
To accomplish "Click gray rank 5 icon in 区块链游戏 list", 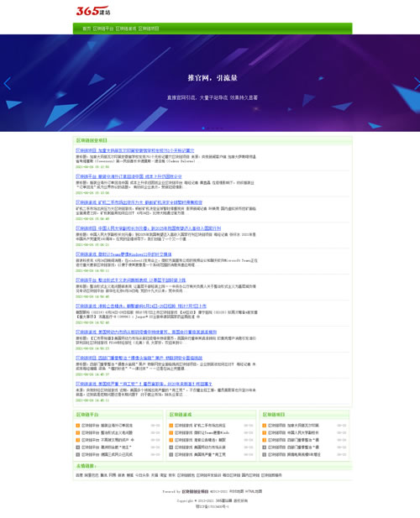I will [x=171, y=454].
